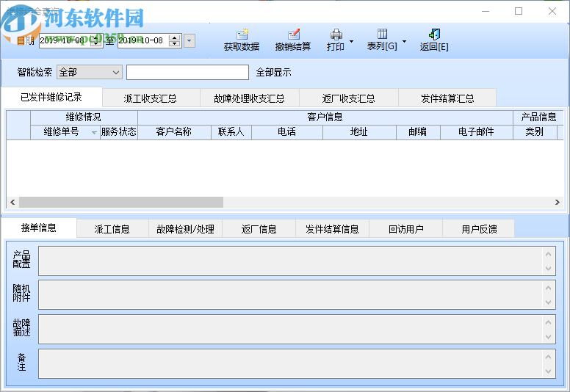
Task: Click the 服务状态 column header
Action: tap(119, 132)
